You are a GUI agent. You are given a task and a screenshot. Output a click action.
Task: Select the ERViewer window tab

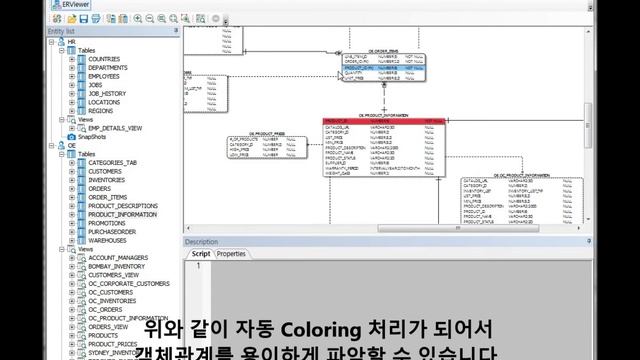point(71,5)
